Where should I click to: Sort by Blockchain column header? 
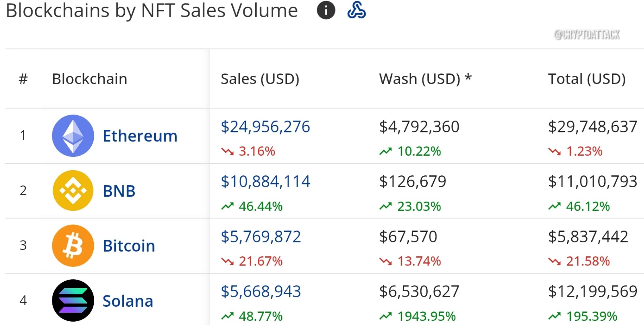pyautogui.click(x=90, y=79)
